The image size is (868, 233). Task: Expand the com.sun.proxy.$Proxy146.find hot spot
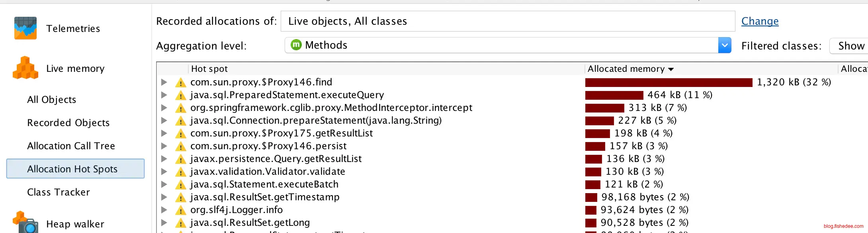click(164, 82)
